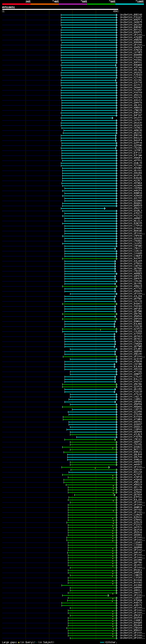The height and width of the screenshot is (644, 146).
Task: Open hit UniRef100_B9GM71
Action: (131, 32)
